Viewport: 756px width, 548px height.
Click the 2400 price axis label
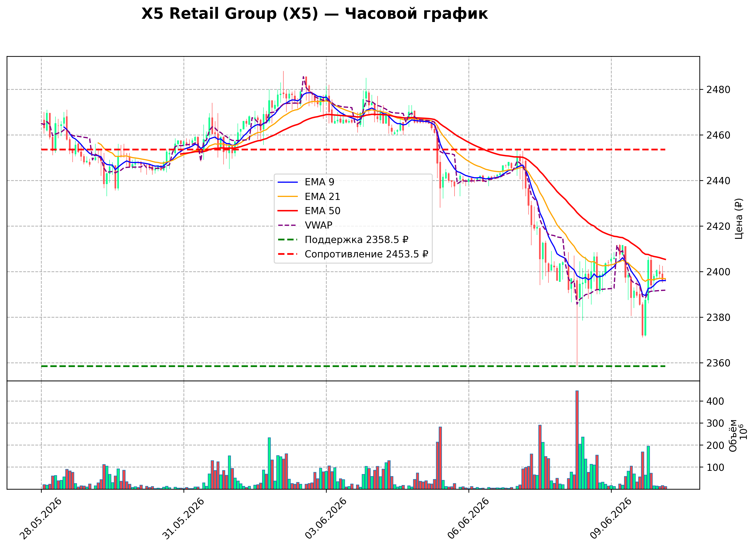click(x=718, y=272)
